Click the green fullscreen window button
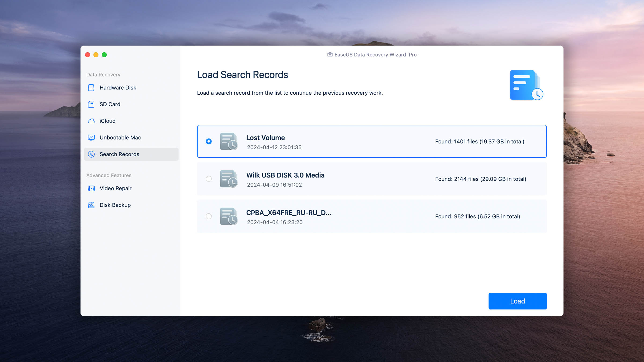 [x=104, y=55]
